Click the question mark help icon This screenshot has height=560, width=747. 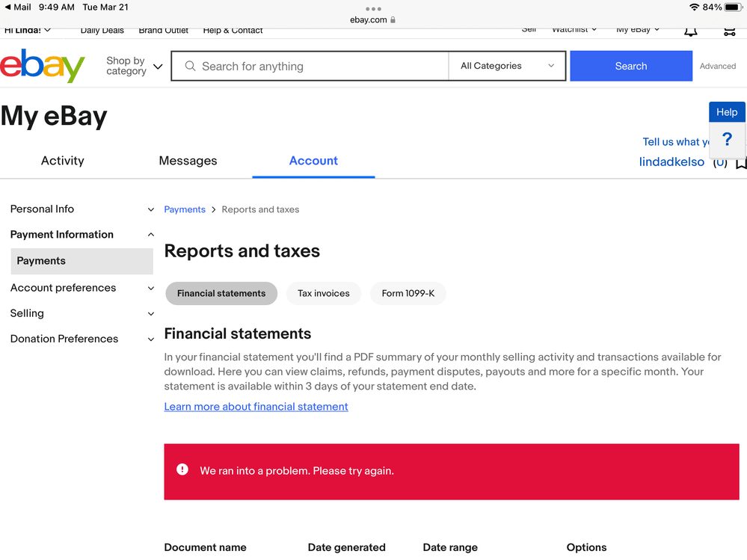coord(727,140)
